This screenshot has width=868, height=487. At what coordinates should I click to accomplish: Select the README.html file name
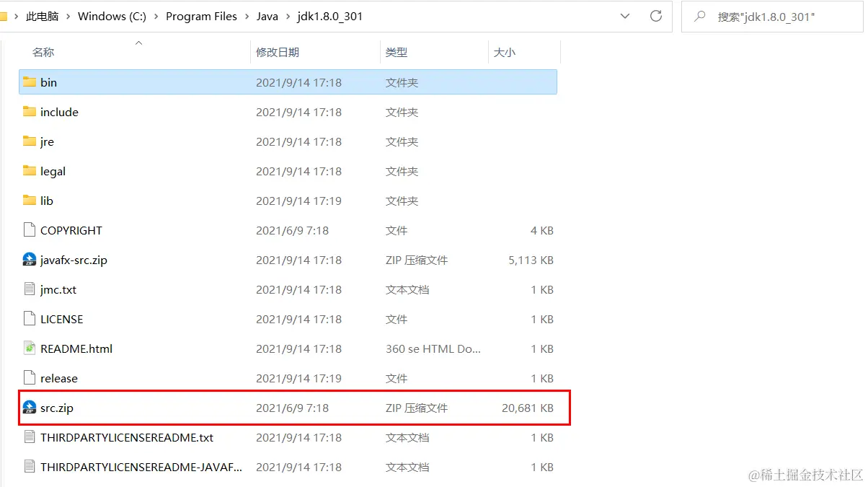click(76, 348)
